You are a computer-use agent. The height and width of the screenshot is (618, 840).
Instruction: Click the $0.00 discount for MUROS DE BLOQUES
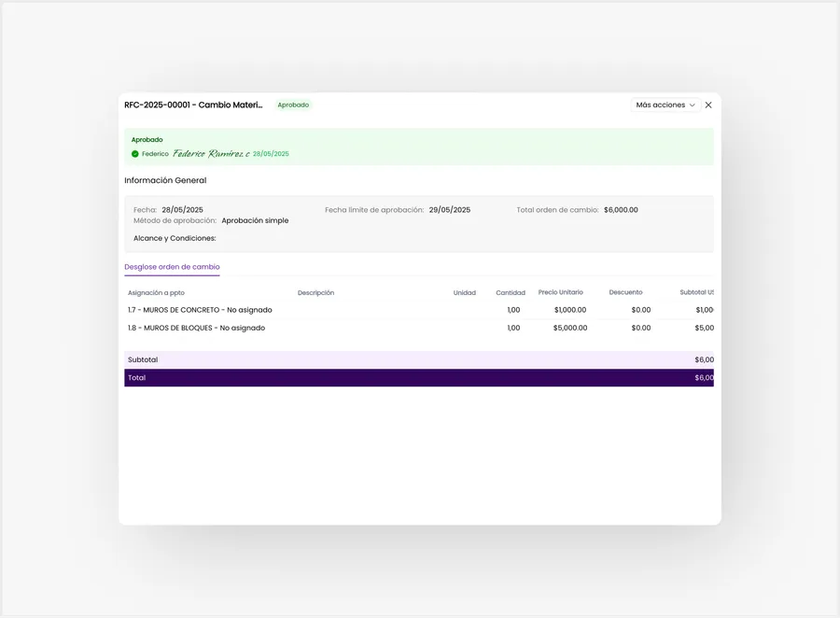coord(640,328)
